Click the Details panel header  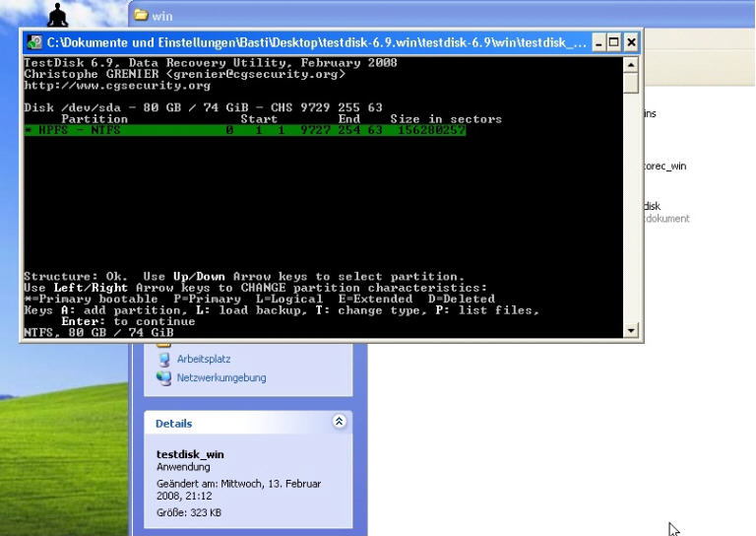click(248, 423)
